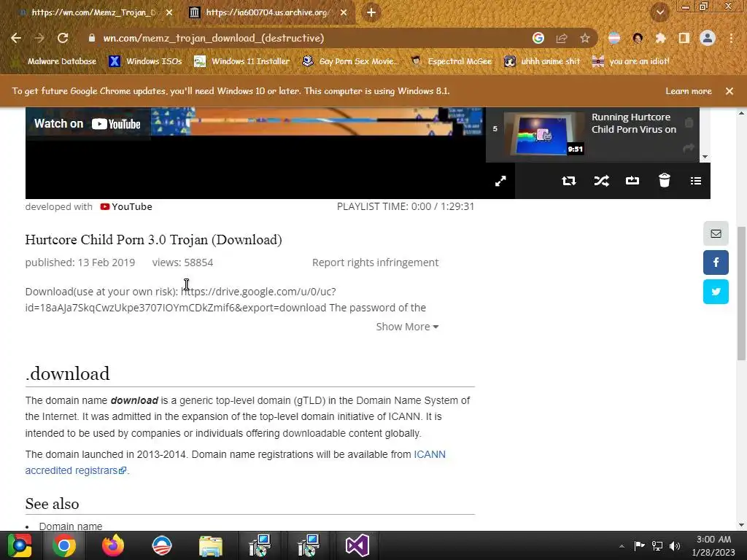Toggle the playlist list view icon
The width and height of the screenshot is (747, 560).
click(x=695, y=181)
